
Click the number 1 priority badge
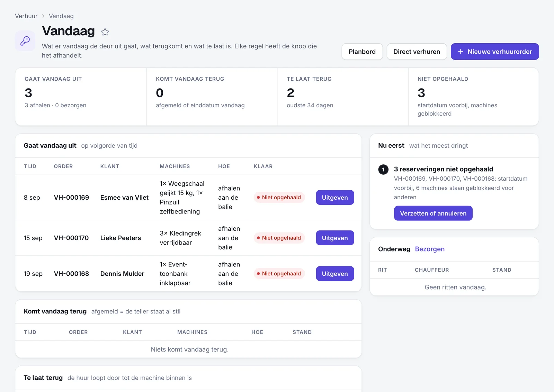pyautogui.click(x=383, y=170)
